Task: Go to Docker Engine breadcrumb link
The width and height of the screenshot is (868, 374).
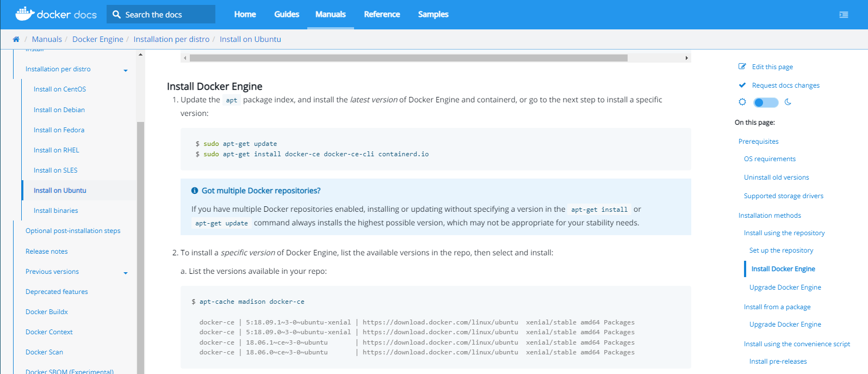Action: point(98,39)
